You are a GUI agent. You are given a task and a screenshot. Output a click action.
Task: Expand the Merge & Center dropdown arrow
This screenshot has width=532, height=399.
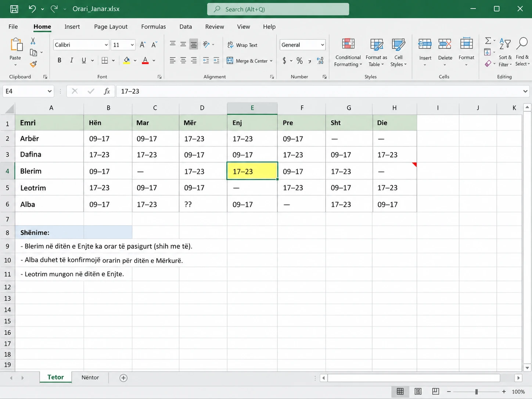(x=271, y=61)
